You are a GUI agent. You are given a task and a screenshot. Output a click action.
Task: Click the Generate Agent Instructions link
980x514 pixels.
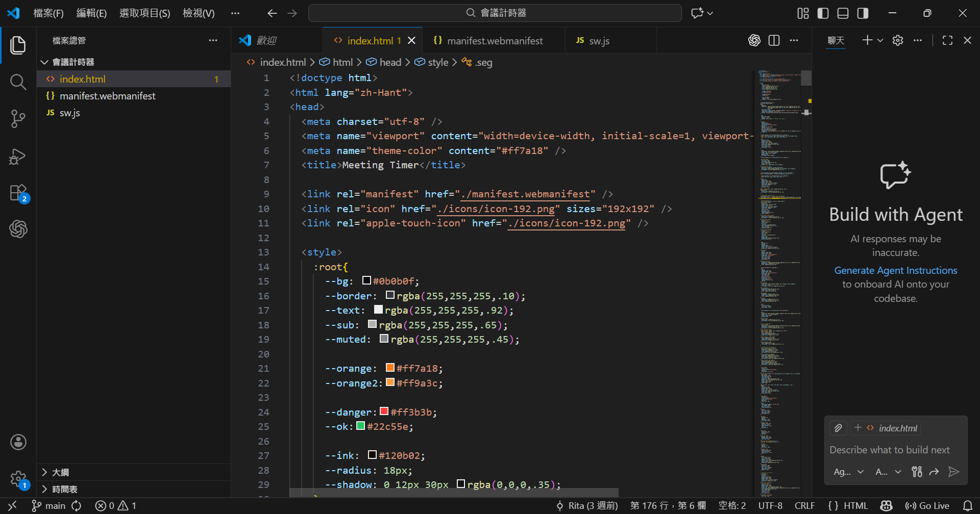895,270
